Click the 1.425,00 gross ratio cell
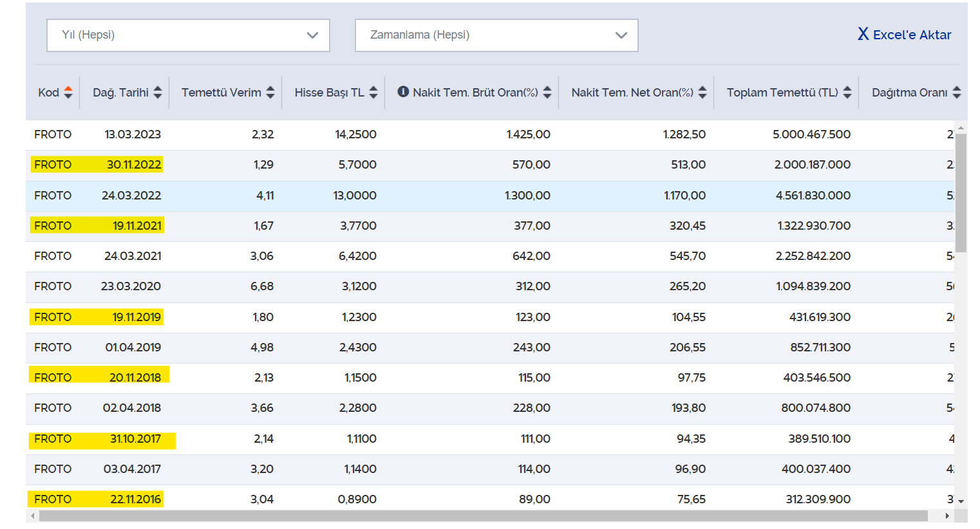 (529, 135)
